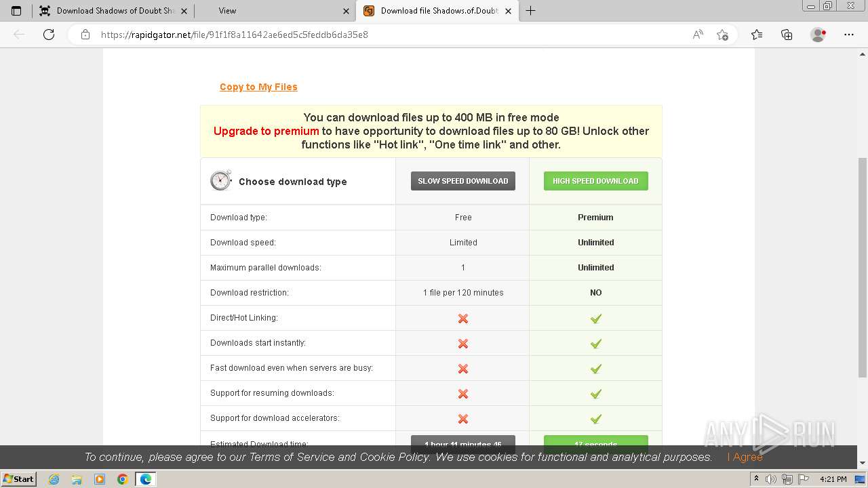Click the stopwatch icon beside Choose download type
Screen dimensions: 868x488
point(221,180)
